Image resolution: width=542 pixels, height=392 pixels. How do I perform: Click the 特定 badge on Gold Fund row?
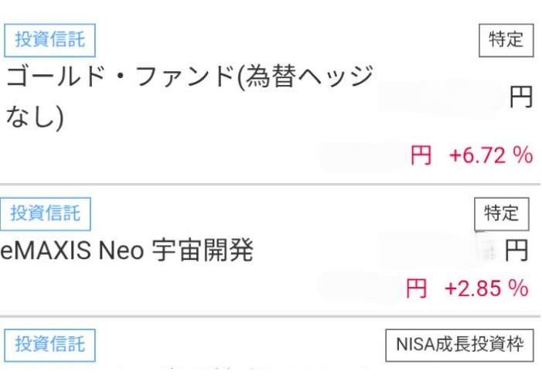point(506,39)
